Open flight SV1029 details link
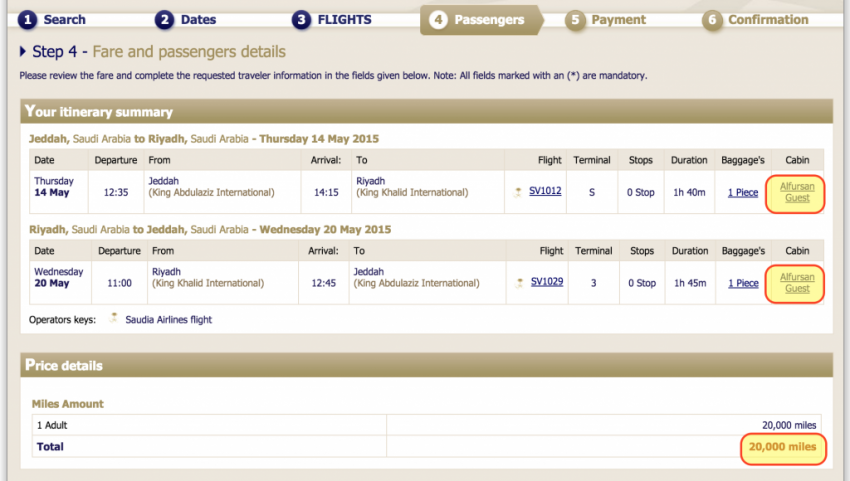850x481 pixels. (546, 282)
